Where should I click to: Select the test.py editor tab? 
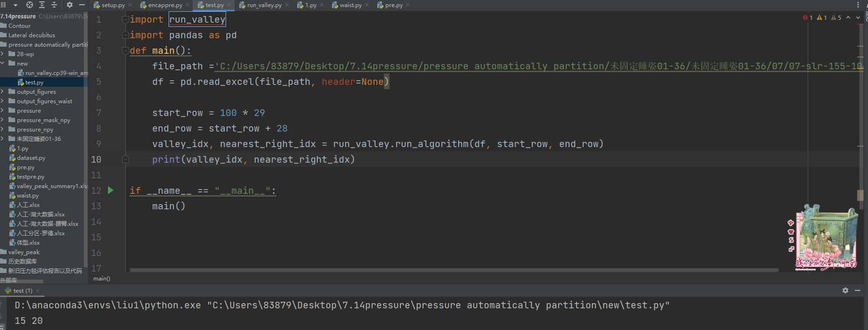click(214, 5)
